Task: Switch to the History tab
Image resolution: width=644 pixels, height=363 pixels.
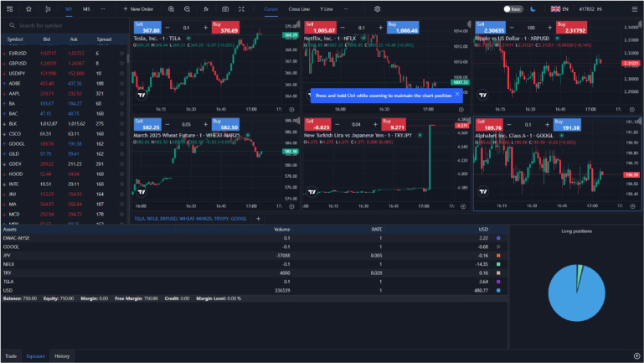Action: tap(62, 356)
